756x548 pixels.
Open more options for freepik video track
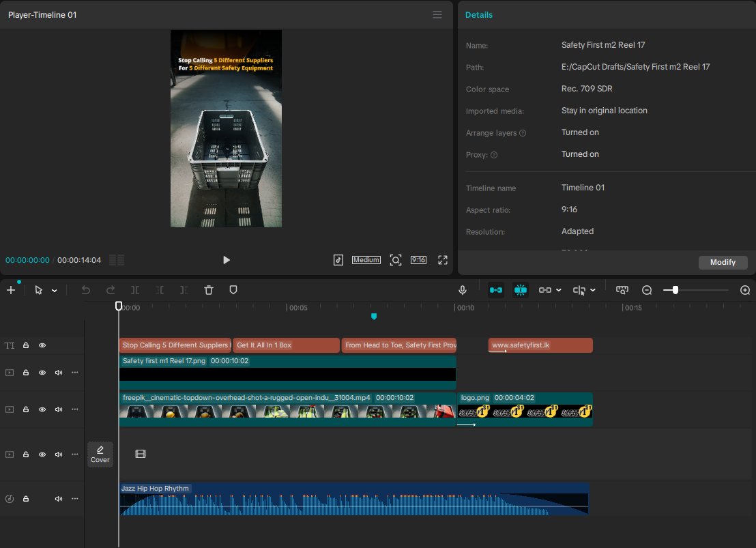75,409
